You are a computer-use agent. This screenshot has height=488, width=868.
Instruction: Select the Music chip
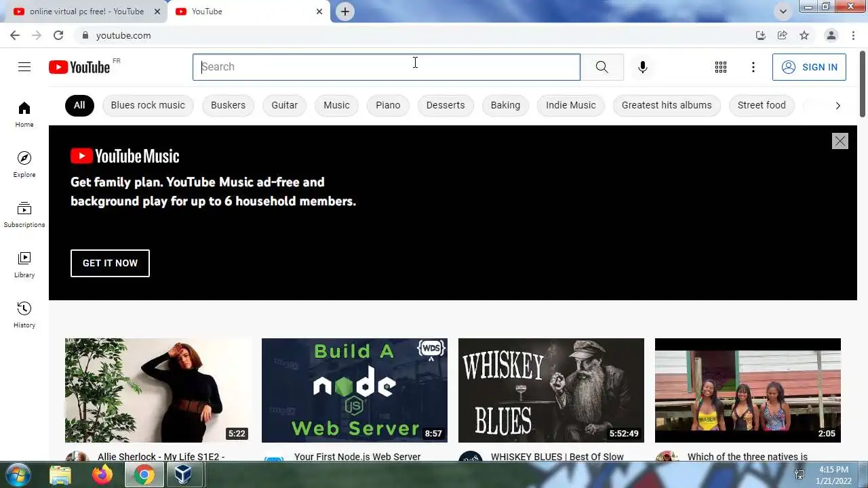(x=336, y=105)
